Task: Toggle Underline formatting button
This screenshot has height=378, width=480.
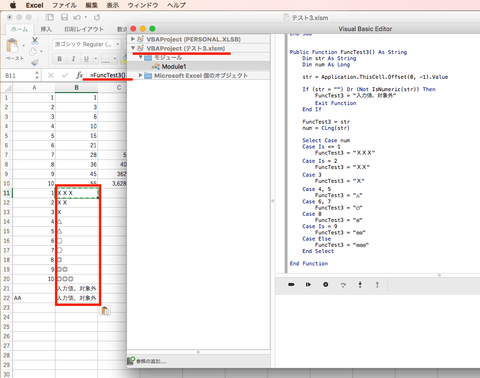Action: pyautogui.click(x=86, y=59)
